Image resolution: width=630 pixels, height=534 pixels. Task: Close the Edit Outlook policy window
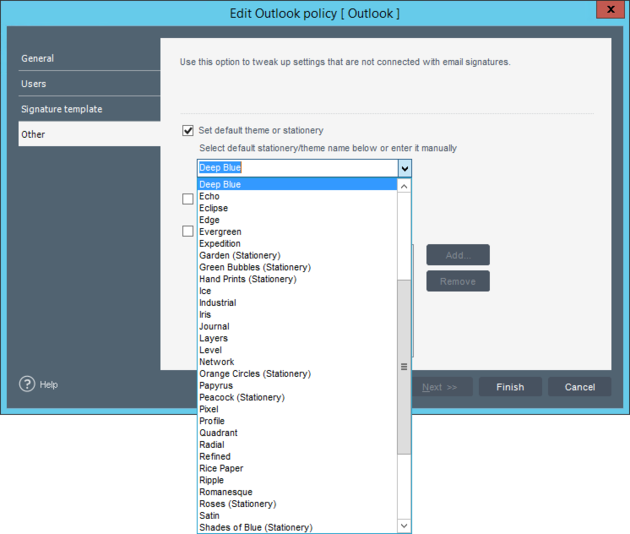click(x=610, y=9)
